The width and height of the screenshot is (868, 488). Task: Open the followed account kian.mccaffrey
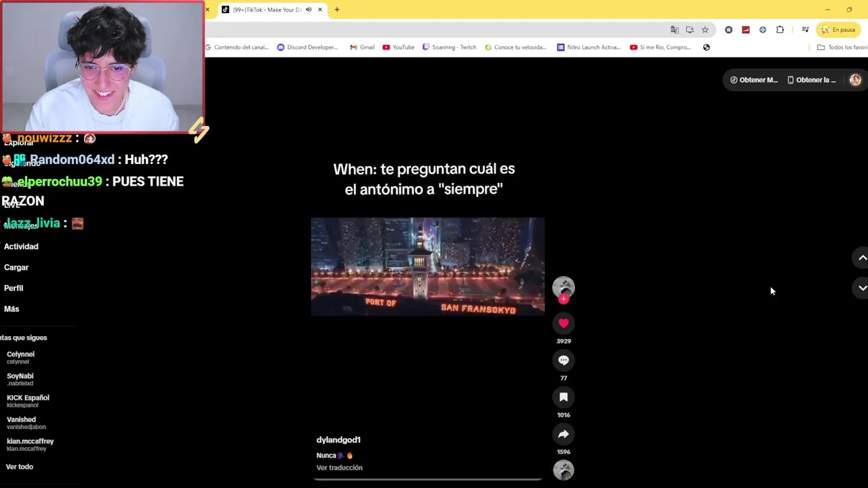point(30,444)
